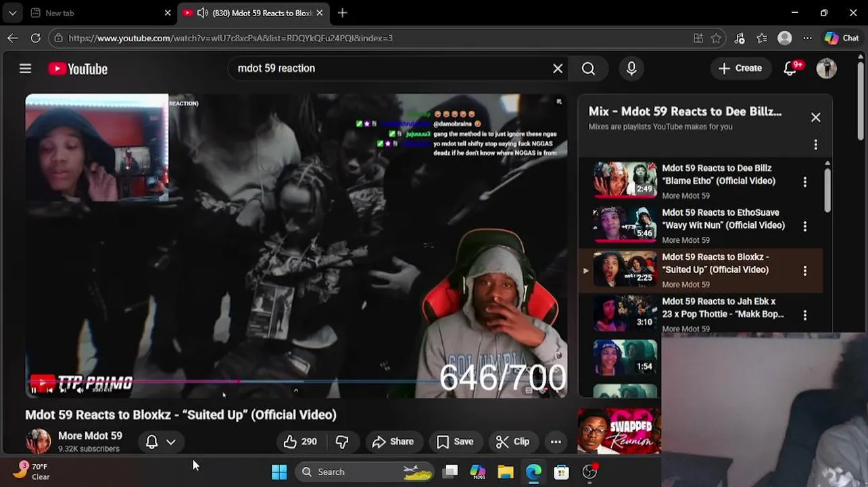
Task: Open the Create button menu
Action: 740,68
